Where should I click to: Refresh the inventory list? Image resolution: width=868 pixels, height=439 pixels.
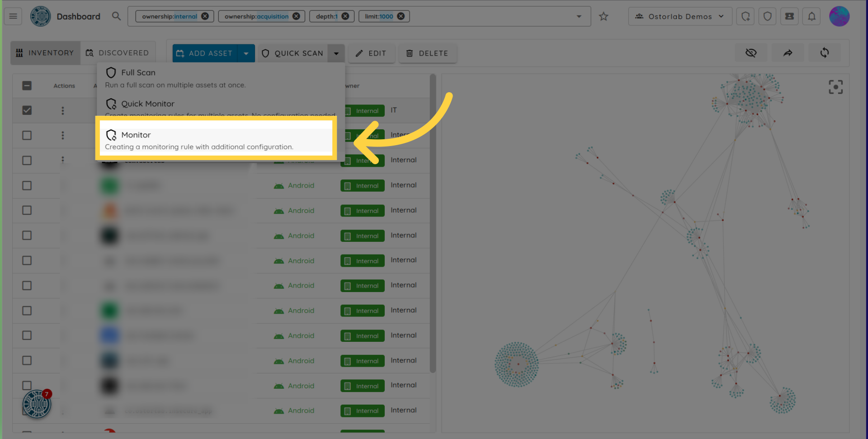point(824,53)
